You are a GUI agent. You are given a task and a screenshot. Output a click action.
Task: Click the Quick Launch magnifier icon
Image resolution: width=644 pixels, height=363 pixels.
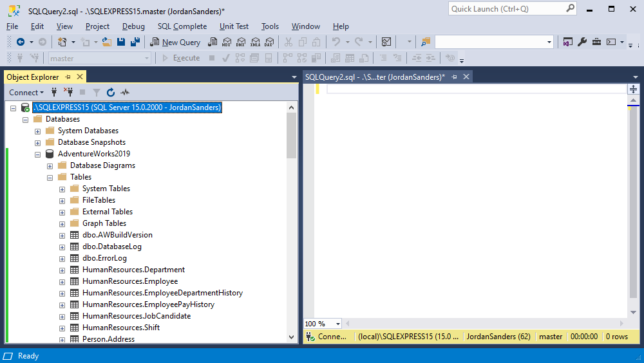coord(570,8)
